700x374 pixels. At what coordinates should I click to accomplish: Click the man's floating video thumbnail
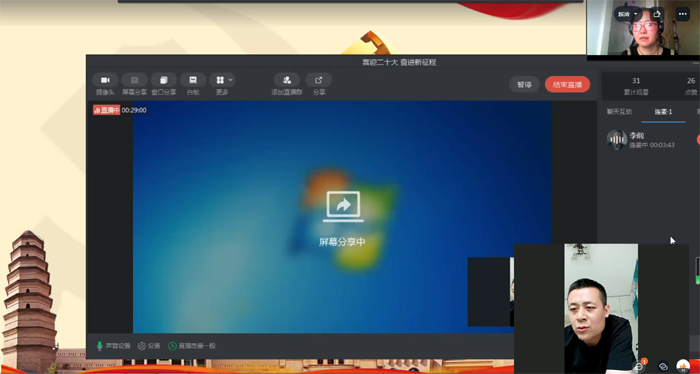[601, 308]
